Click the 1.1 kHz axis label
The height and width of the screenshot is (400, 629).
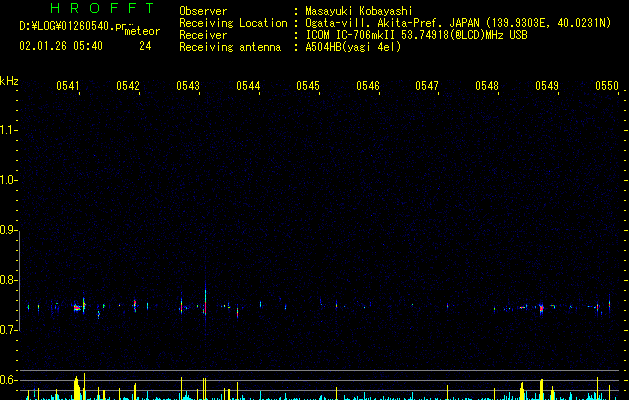point(8,130)
